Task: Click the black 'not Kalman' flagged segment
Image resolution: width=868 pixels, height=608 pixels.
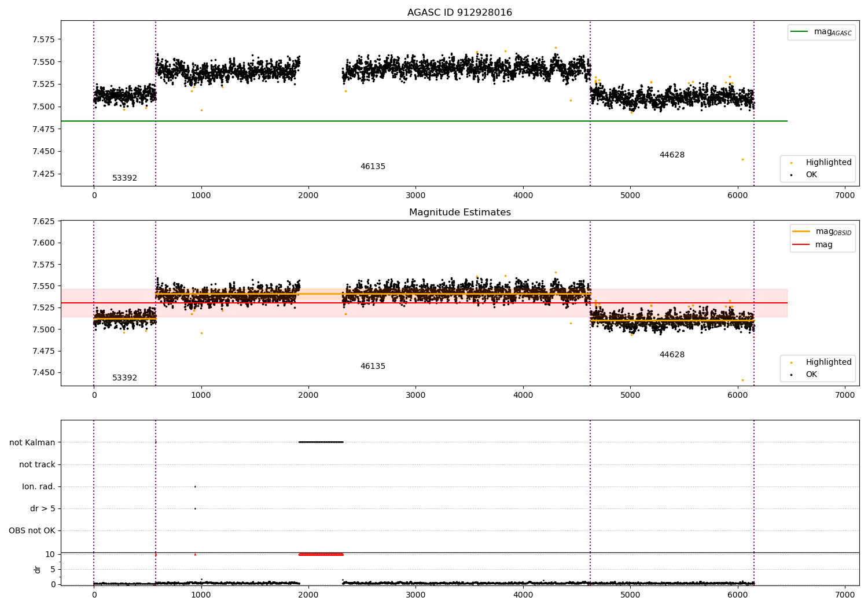Action: [321, 442]
